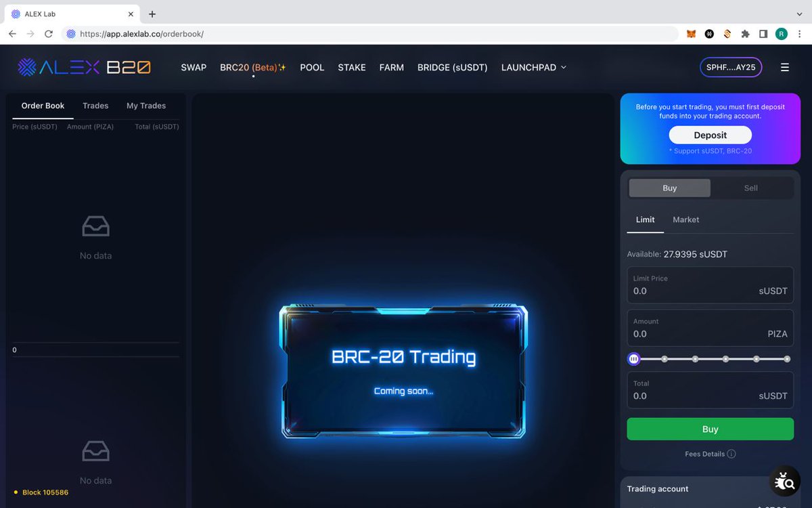
Task: Open BRC20 (Beta) navigation item
Action: (x=253, y=67)
